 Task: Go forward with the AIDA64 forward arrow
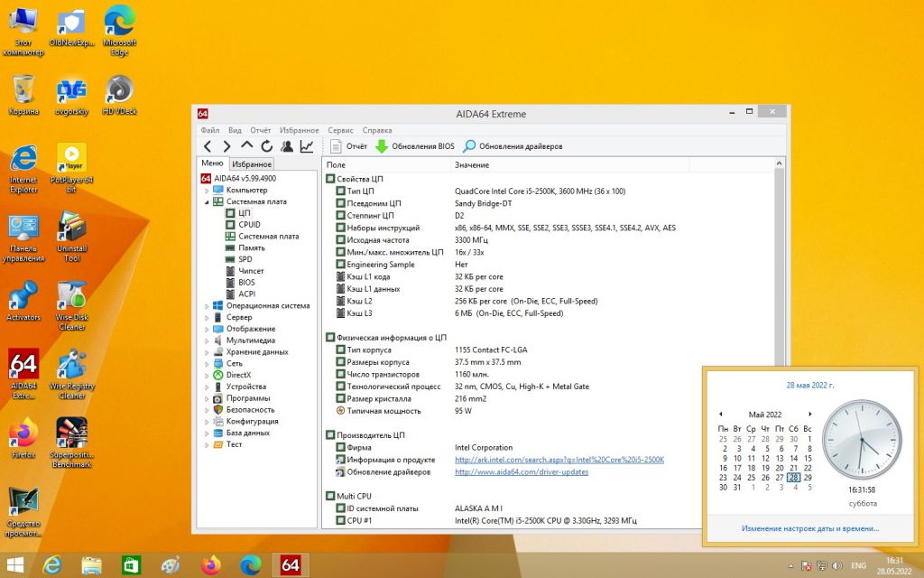click(226, 146)
